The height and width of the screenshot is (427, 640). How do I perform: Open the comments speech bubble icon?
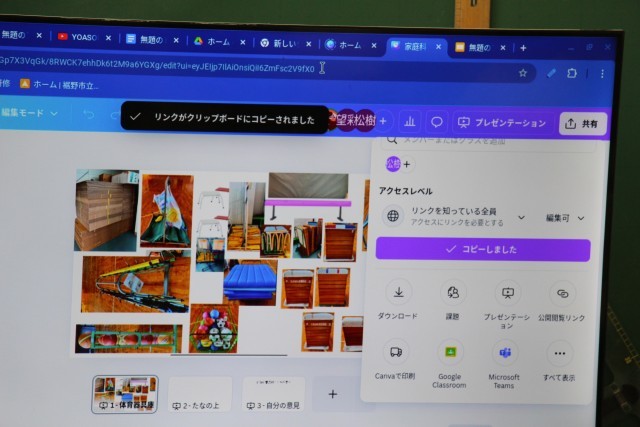click(x=436, y=122)
